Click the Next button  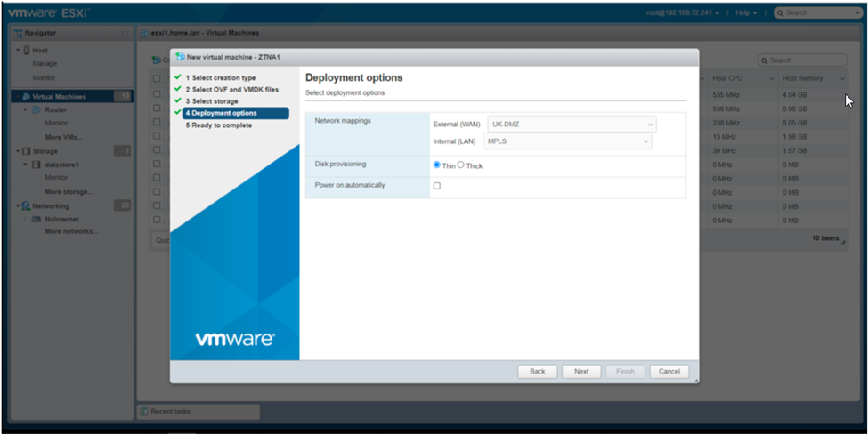click(x=581, y=372)
